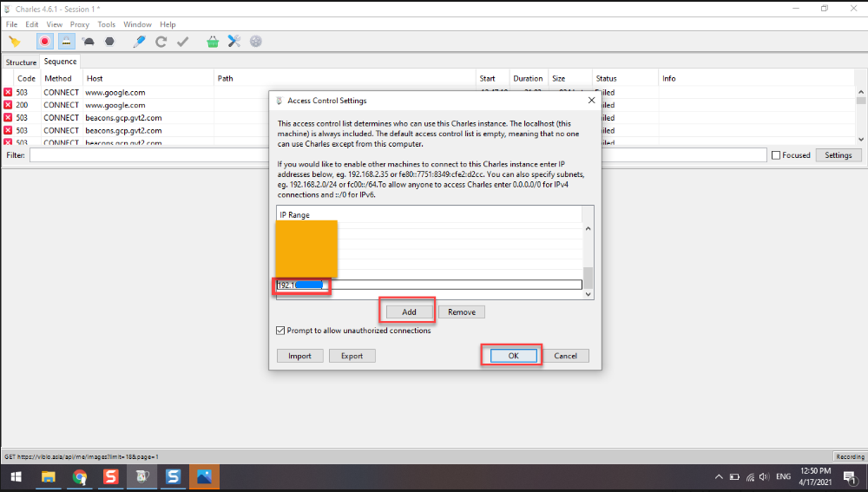Click the taskbar clock showing 12:50 PM
Image resolution: width=868 pixels, height=492 pixels.
[x=815, y=476]
